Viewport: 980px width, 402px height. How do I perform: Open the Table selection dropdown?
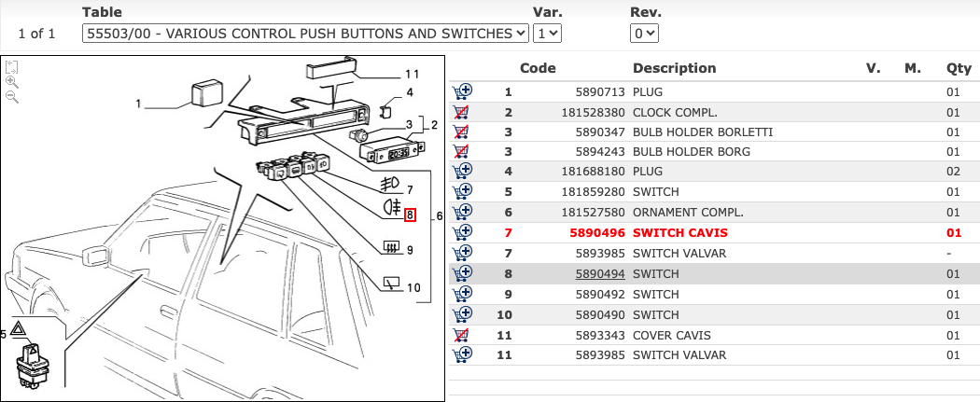[305, 33]
